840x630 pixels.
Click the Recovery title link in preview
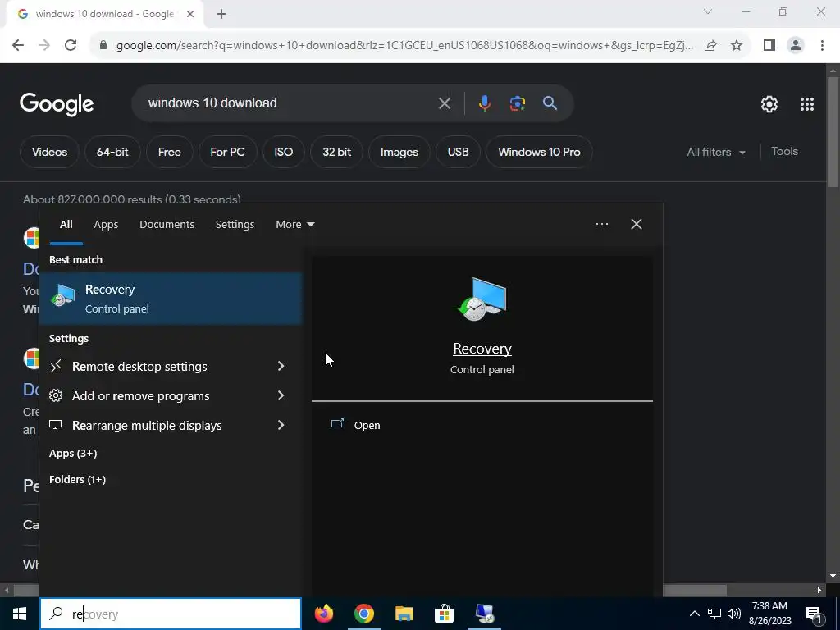[482, 349]
